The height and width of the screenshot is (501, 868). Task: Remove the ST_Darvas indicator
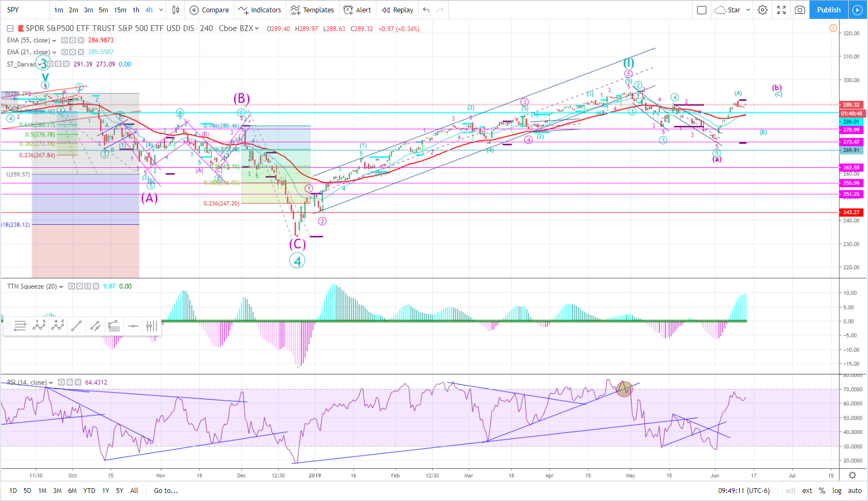click(66, 64)
